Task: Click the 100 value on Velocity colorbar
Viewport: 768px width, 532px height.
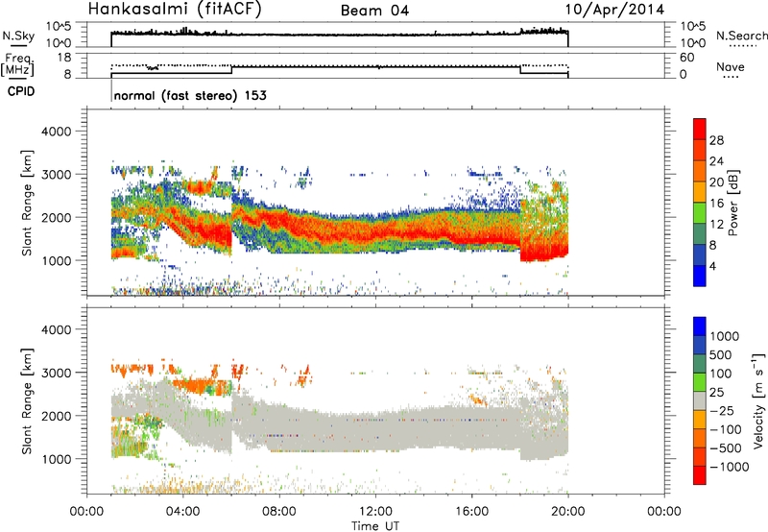Action: pyautogui.click(x=721, y=374)
